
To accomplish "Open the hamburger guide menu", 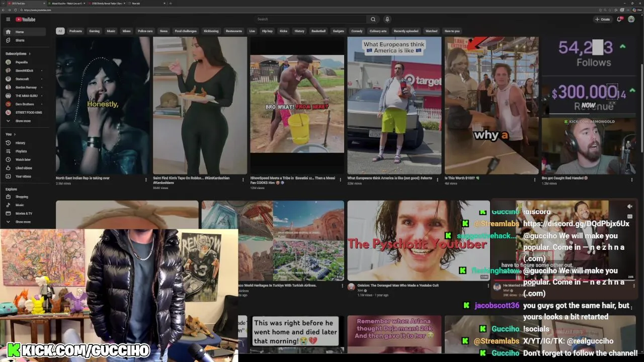I will pos(8,19).
